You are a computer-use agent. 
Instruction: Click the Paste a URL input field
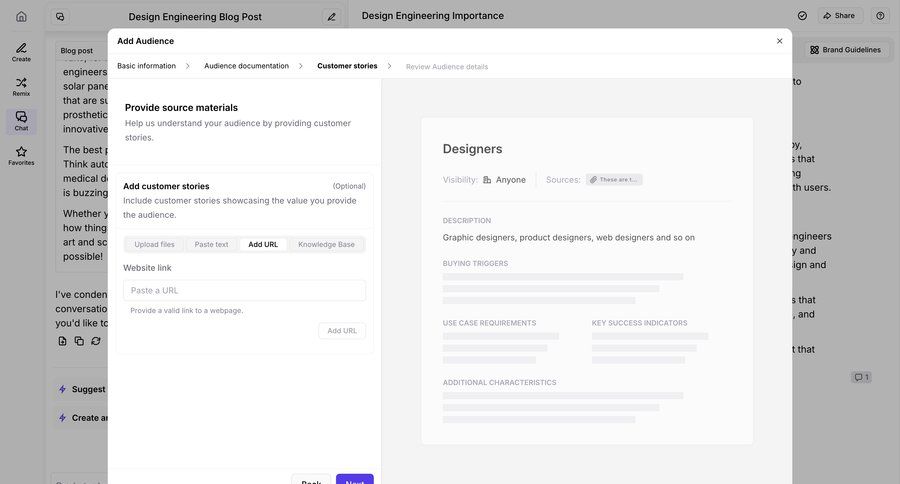pyautogui.click(x=244, y=291)
